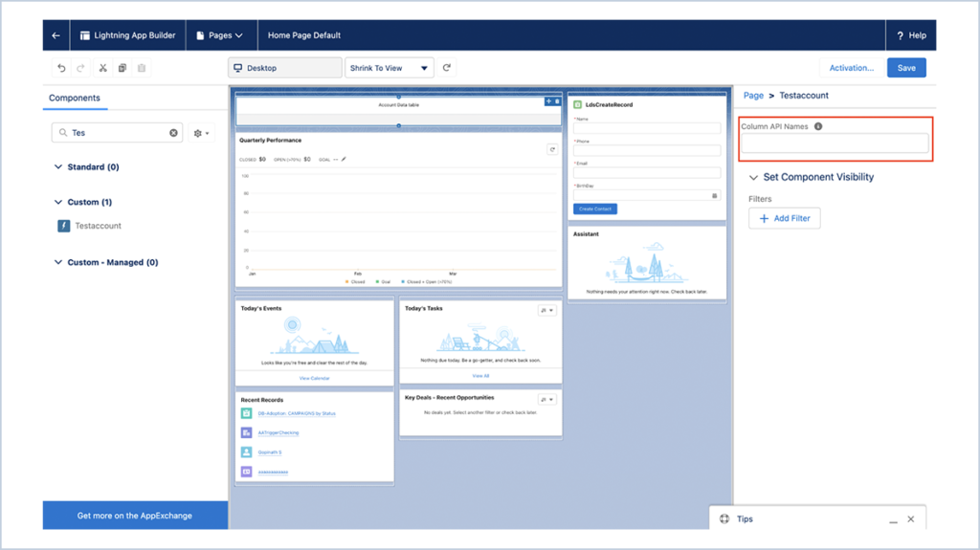
Task: Click the Column API Names info icon
Action: (x=818, y=126)
